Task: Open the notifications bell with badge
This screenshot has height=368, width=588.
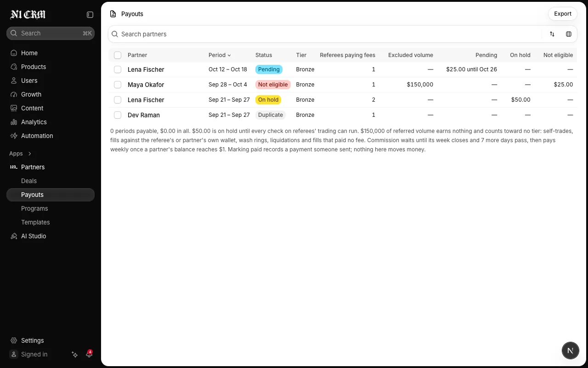Action: click(89, 354)
